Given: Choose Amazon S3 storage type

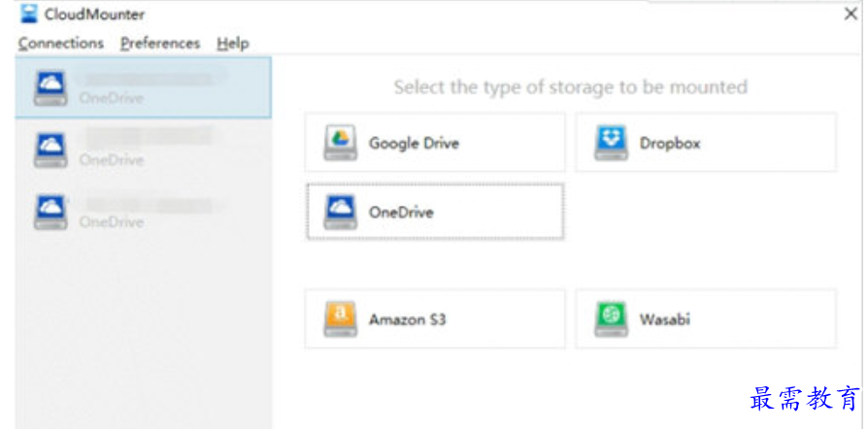Looking at the screenshot, I should click(408, 319).
